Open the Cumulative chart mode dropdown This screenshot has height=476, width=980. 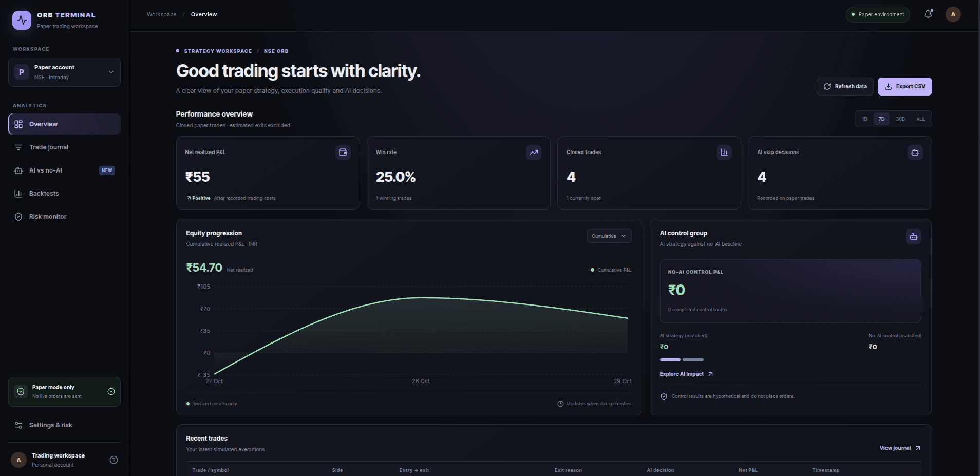click(x=609, y=236)
